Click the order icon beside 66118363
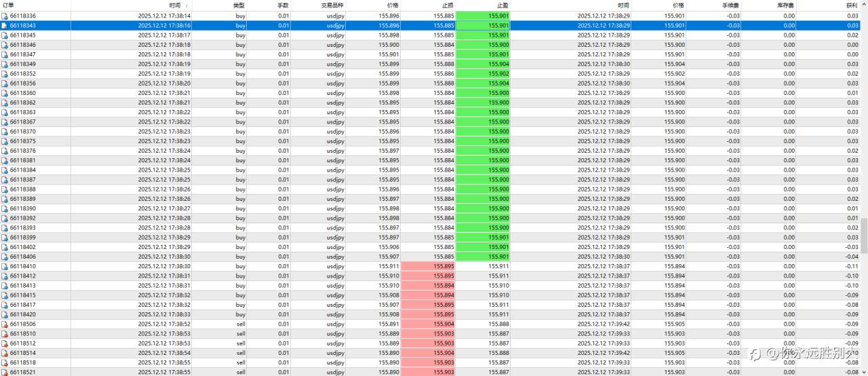 pyautogui.click(x=5, y=112)
